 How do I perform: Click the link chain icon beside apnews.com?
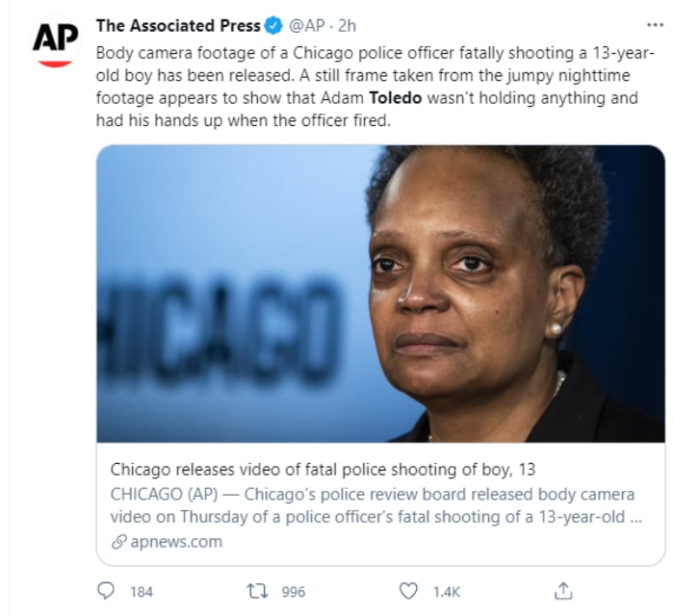click(118, 542)
